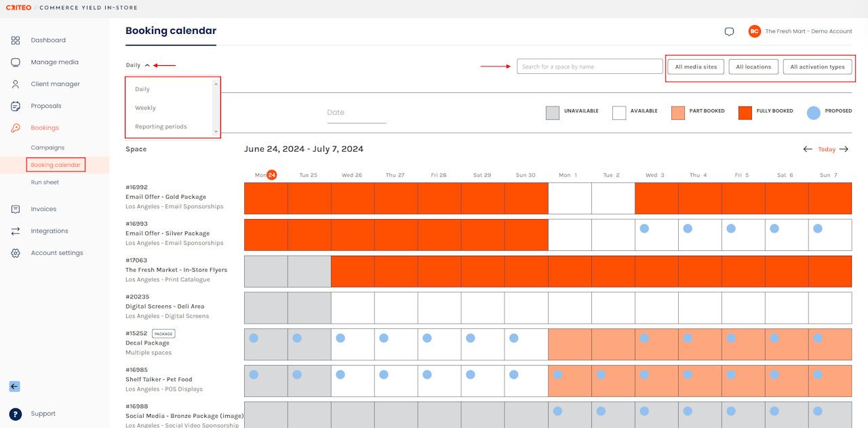Open Booking calendar menu item

tap(56, 165)
